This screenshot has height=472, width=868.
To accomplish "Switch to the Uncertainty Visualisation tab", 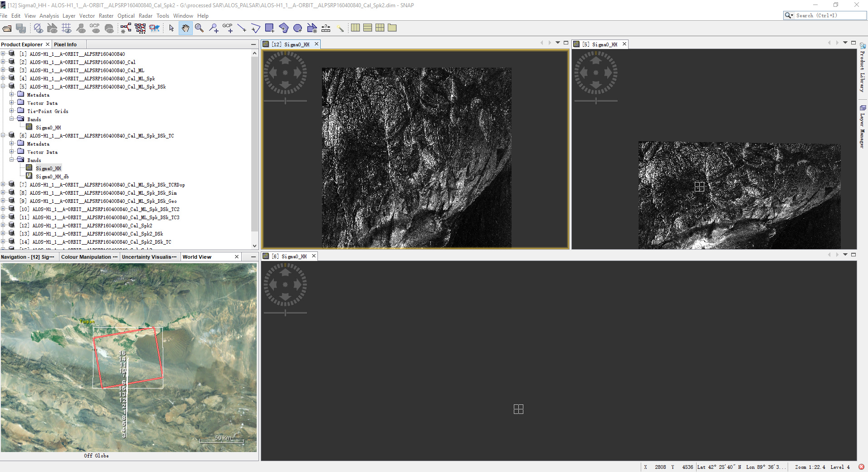I will coord(149,257).
